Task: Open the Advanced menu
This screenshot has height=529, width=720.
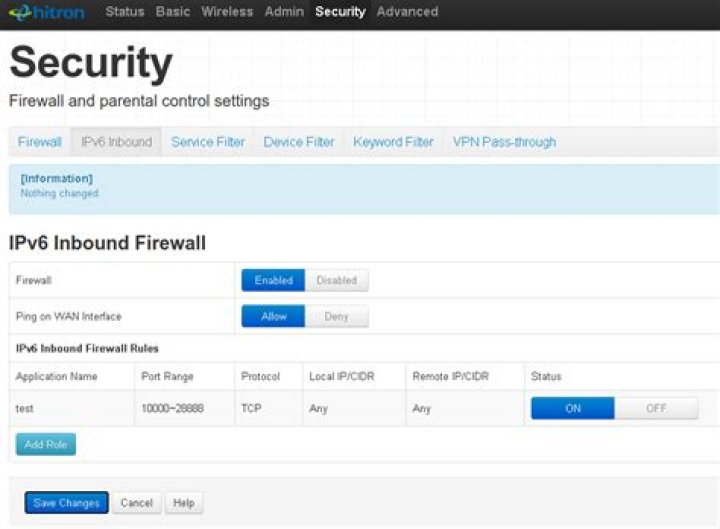Action: [x=407, y=11]
